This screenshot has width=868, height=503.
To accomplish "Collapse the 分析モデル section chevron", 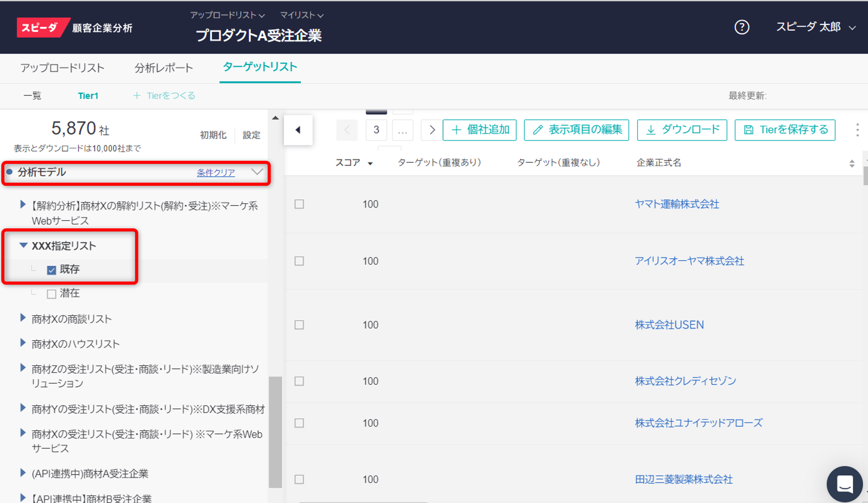I will [257, 172].
